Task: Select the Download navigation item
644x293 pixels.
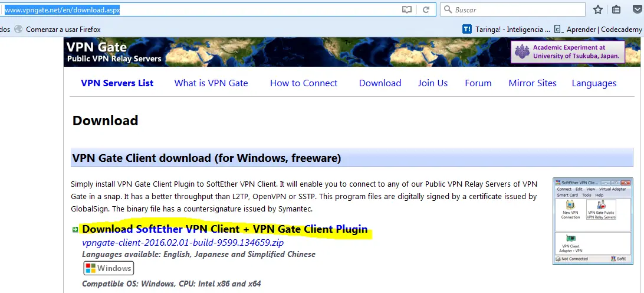Action: pos(380,83)
